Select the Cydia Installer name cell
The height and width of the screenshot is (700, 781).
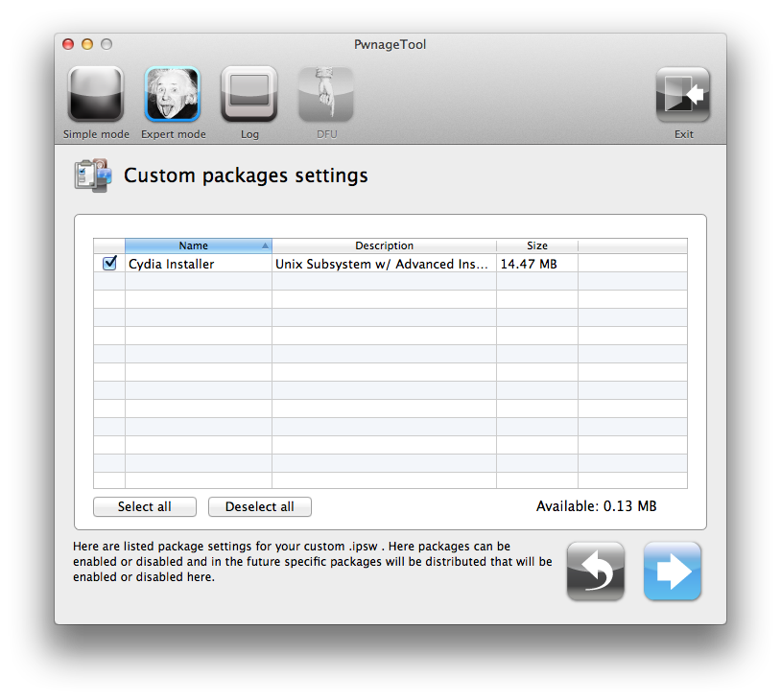199,264
